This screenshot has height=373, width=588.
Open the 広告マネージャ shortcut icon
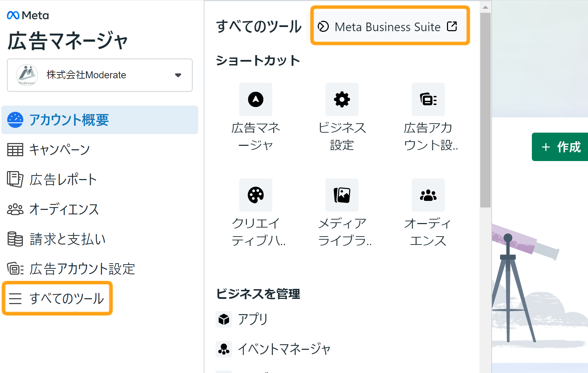pyautogui.click(x=256, y=99)
